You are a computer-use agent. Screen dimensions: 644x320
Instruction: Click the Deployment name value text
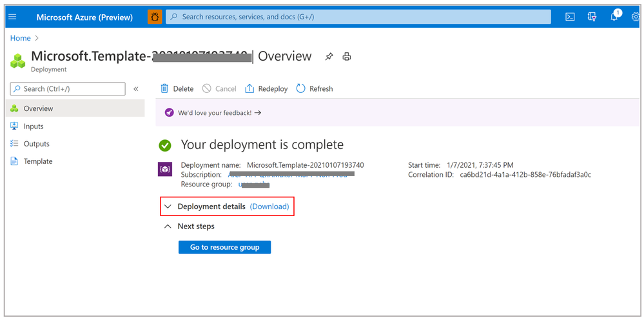[305, 165]
